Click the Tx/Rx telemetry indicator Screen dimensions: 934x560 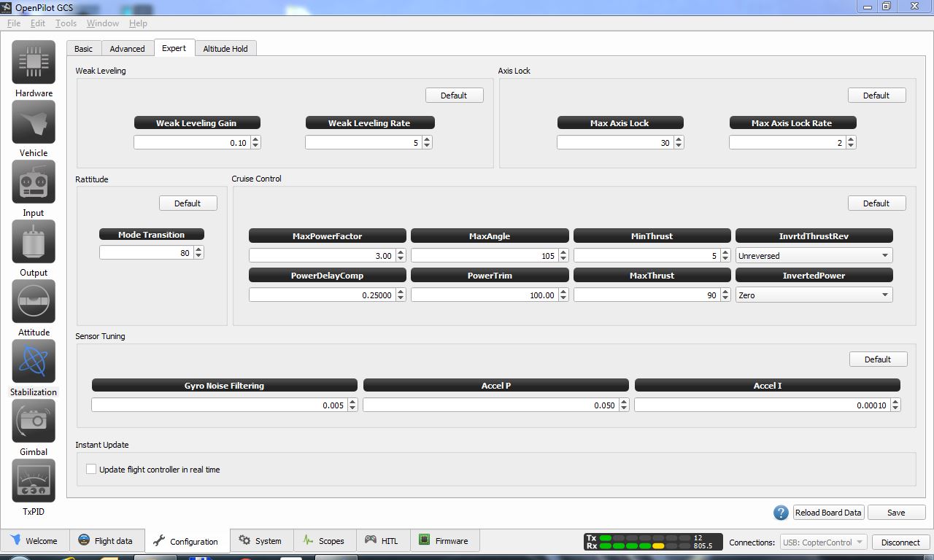pyautogui.click(x=653, y=542)
